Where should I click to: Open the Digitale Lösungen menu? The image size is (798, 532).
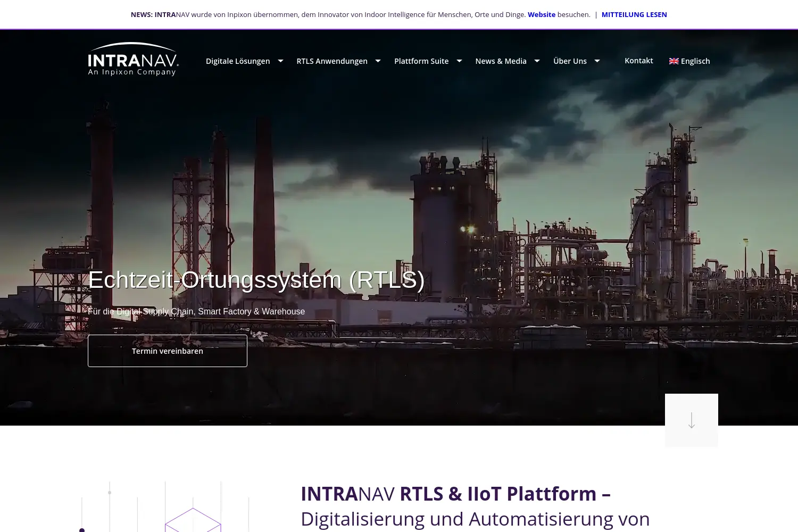(x=238, y=61)
